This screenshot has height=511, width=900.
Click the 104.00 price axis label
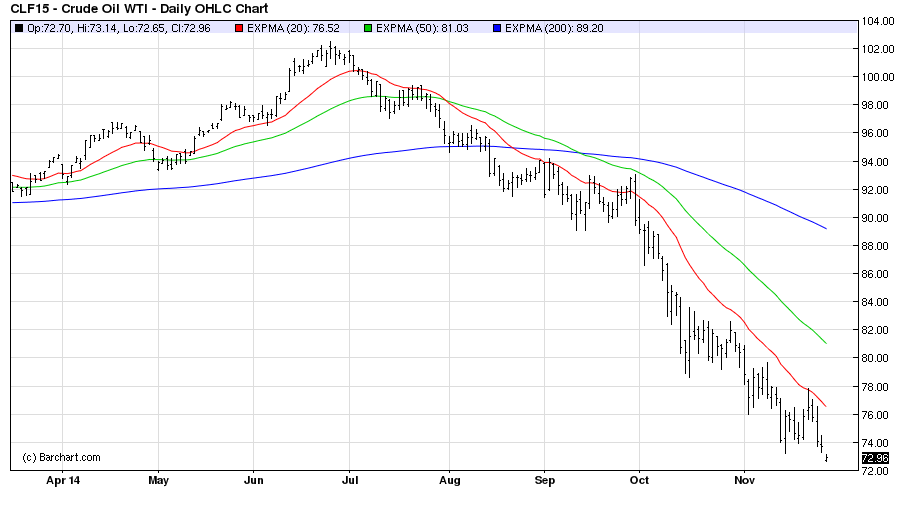876,21
